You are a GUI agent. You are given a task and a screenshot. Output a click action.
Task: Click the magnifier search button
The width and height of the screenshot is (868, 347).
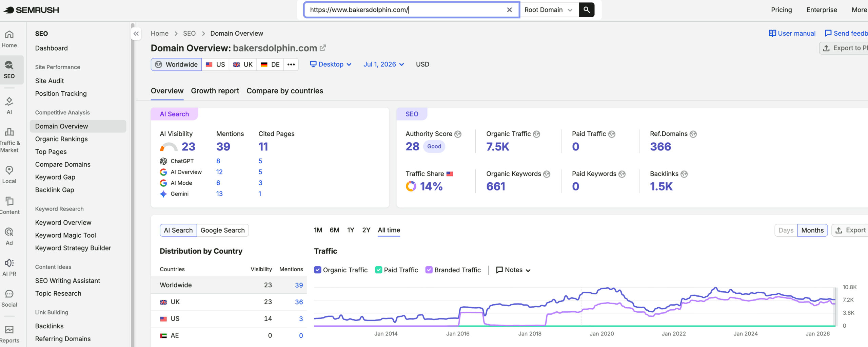click(587, 10)
